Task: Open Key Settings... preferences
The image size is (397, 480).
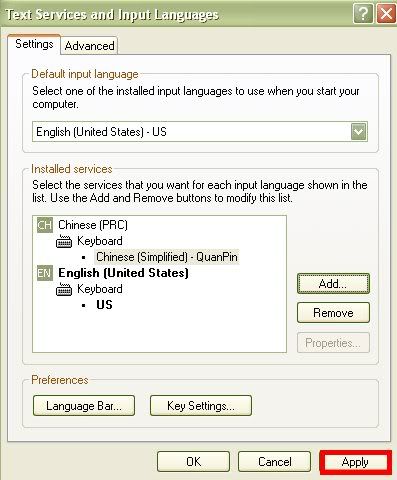Action: 201,406
